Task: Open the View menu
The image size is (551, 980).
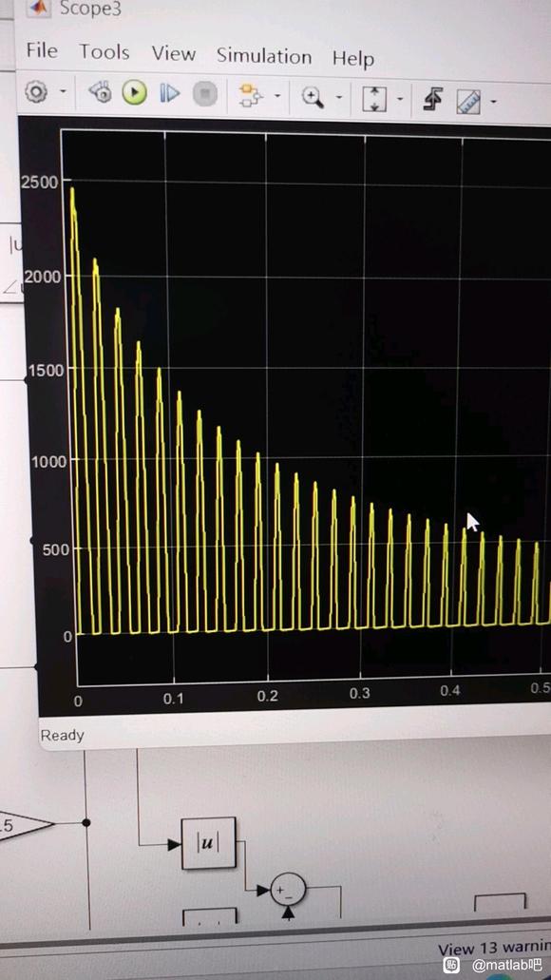Action: [173, 54]
